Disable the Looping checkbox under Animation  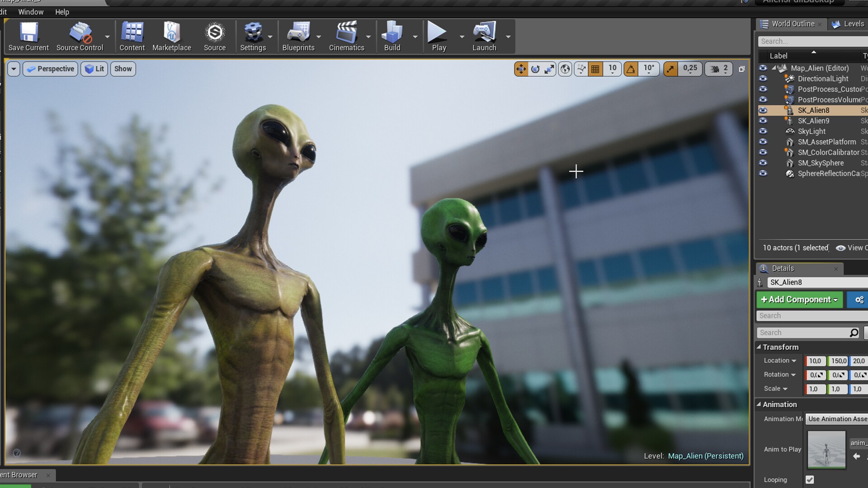(809, 480)
